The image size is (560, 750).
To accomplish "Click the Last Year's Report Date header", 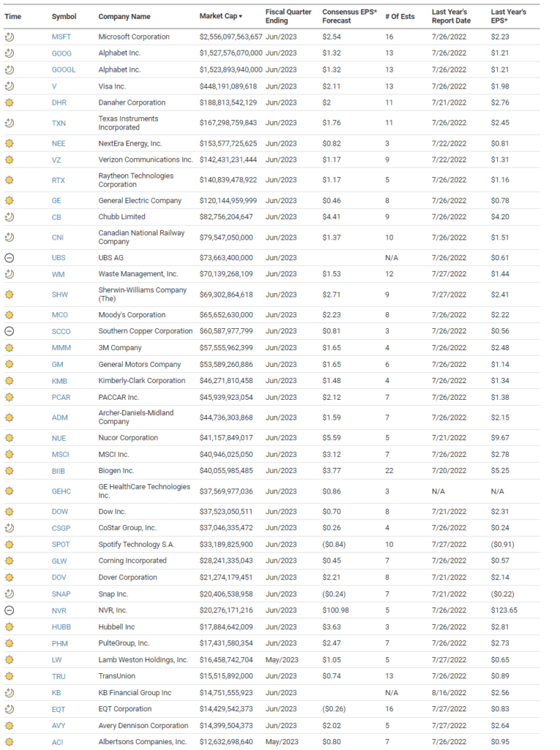I will [x=451, y=16].
